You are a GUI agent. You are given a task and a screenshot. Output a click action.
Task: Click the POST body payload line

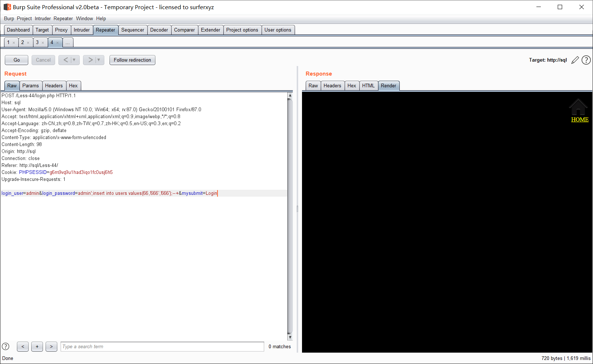(109, 193)
